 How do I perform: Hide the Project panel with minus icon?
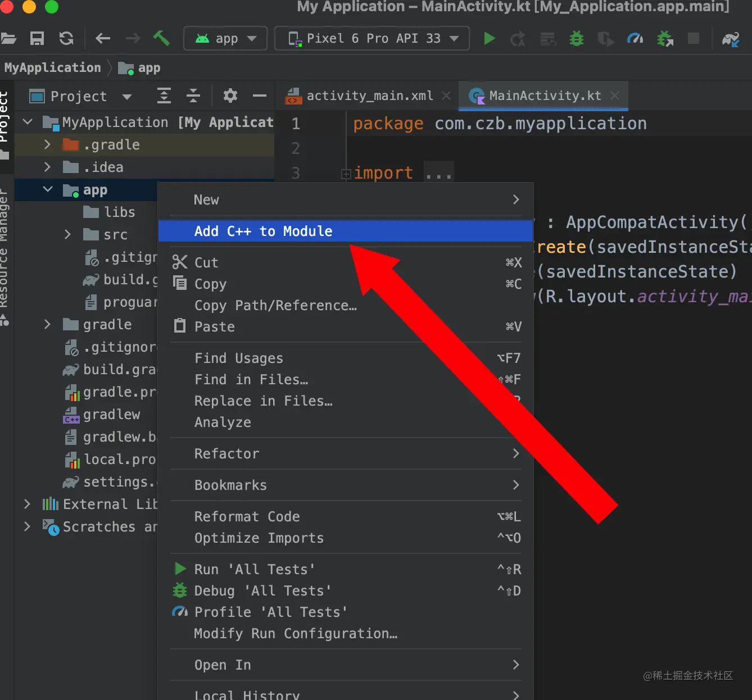[x=260, y=96]
